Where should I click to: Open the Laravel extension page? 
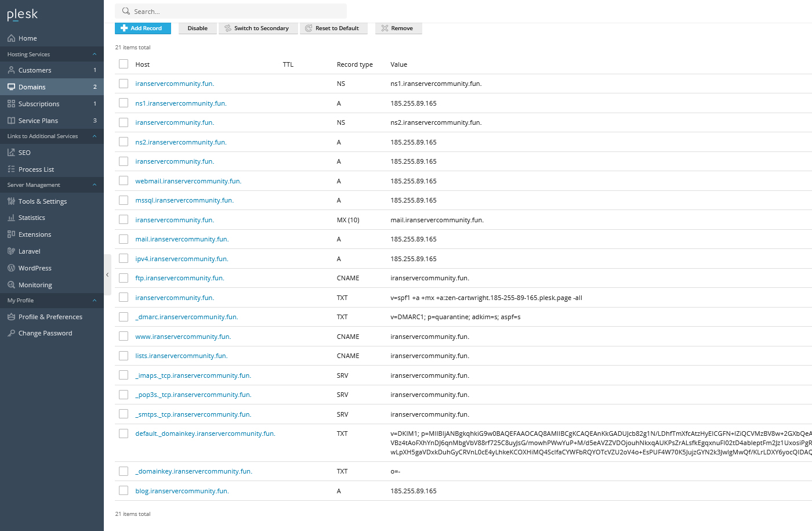[30, 251]
